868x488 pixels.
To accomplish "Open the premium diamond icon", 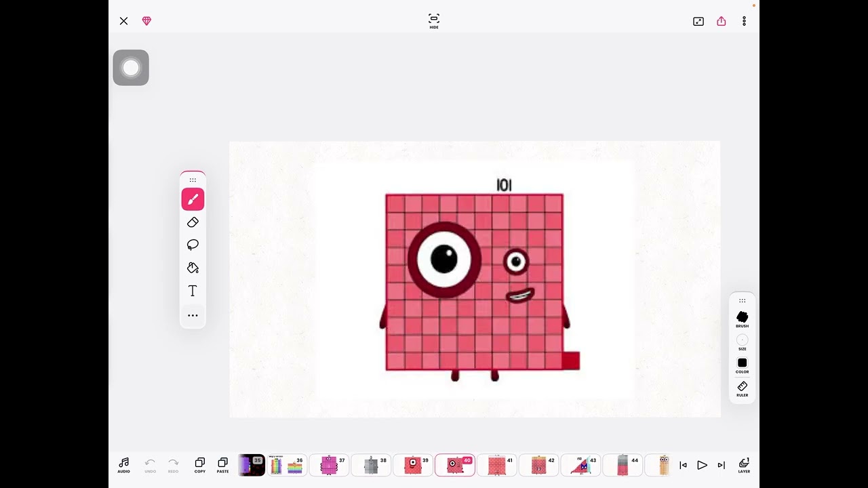I will 146,21.
